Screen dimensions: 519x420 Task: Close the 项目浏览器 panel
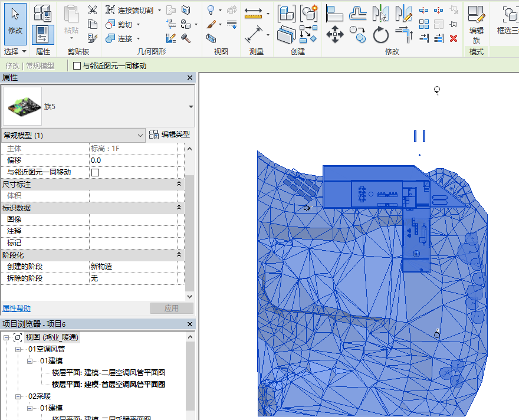[190, 324]
